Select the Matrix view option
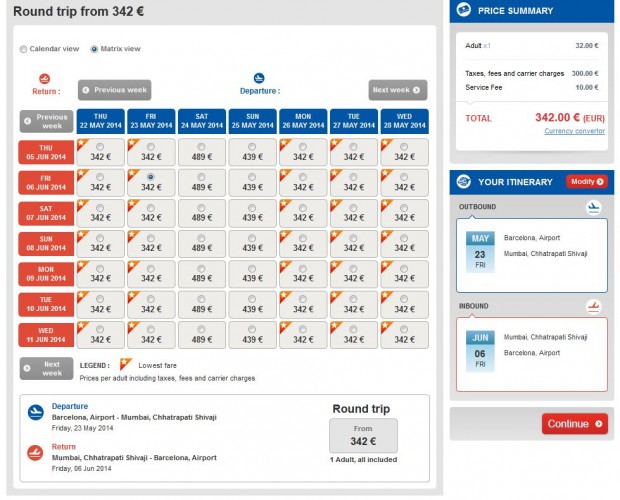Viewport: 620px width, 500px height. pyautogui.click(x=94, y=49)
